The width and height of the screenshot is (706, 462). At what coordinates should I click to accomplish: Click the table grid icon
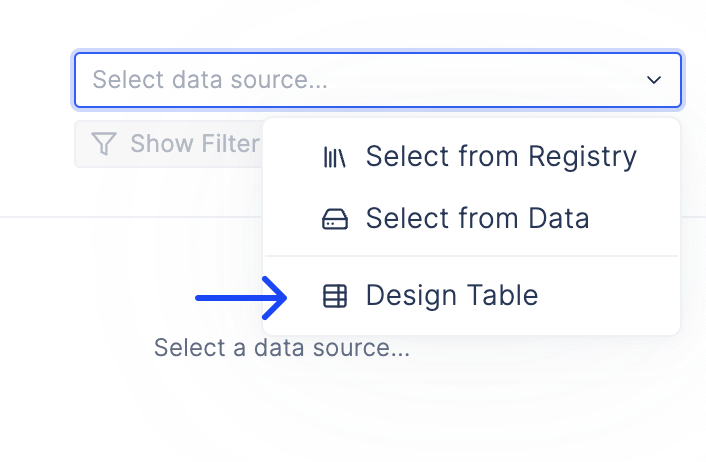[335, 296]
